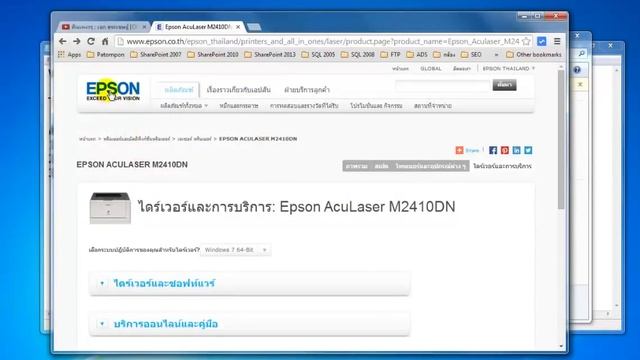Open the browser home page icon
Image resolution: width=640 pixels, height=360 pixels.
coord(105,41)
